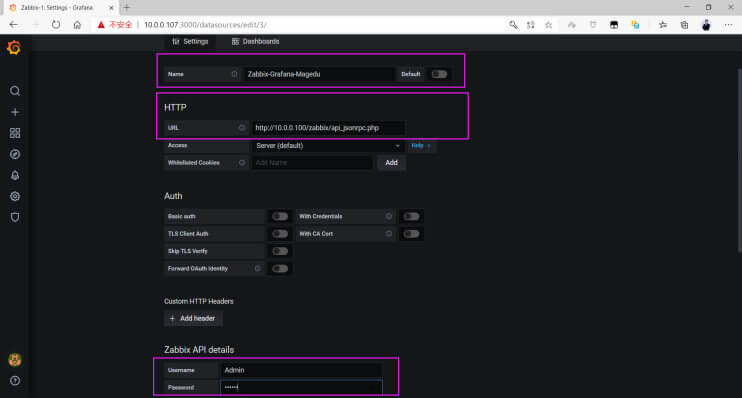Viewport: 742px width, 398px height.
Task: Open the browser favorites list icon
Action: (x=662, y=25)
